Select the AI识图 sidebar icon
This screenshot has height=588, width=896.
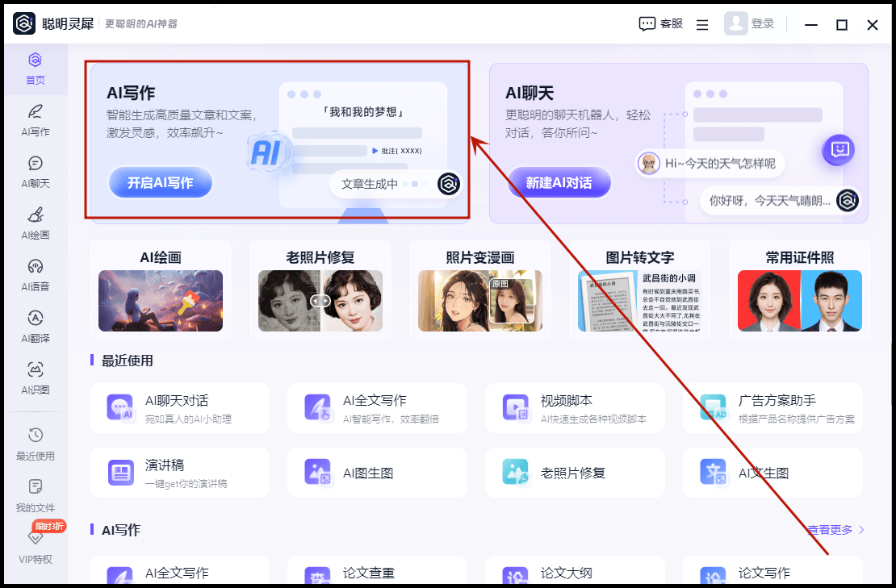pyautogui.click(x=35, y=377)
